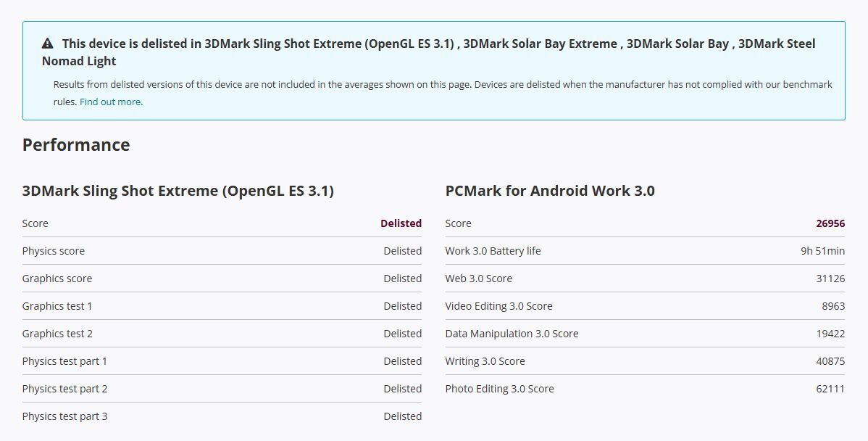This screenshot has width=868, height=441.
Task: Select the Photo Editing 3.0 Score row
Action: click(x=499, y=389)
